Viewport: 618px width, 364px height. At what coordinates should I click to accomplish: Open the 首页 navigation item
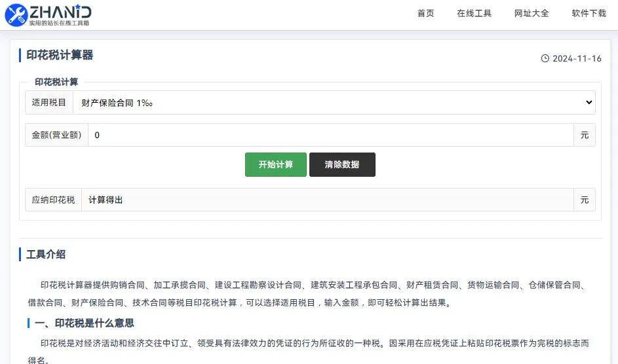click(426, 13)
